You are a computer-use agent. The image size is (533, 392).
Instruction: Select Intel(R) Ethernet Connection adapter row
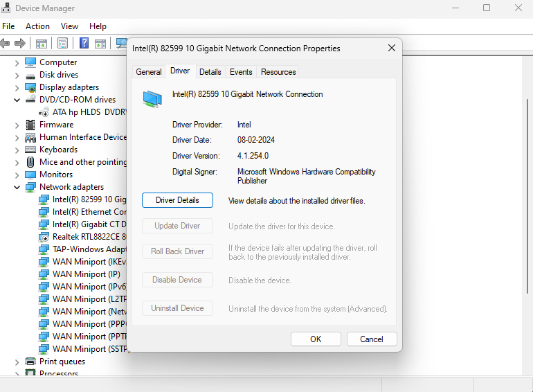coord(82,212)
